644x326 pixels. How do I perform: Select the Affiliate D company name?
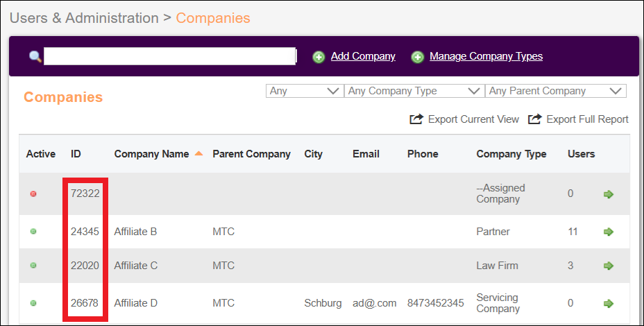coord(136,303)
